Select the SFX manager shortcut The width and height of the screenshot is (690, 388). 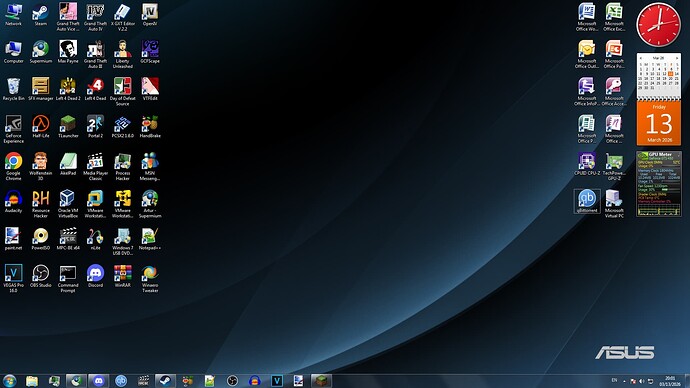pos(40,89)
